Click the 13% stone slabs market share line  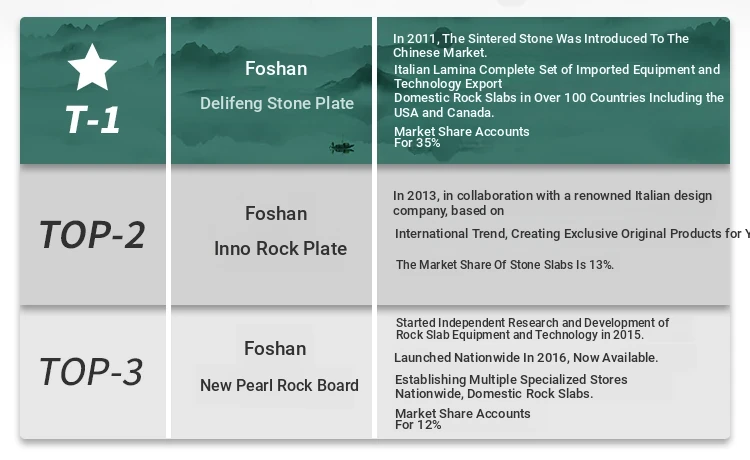coord(505,265)
